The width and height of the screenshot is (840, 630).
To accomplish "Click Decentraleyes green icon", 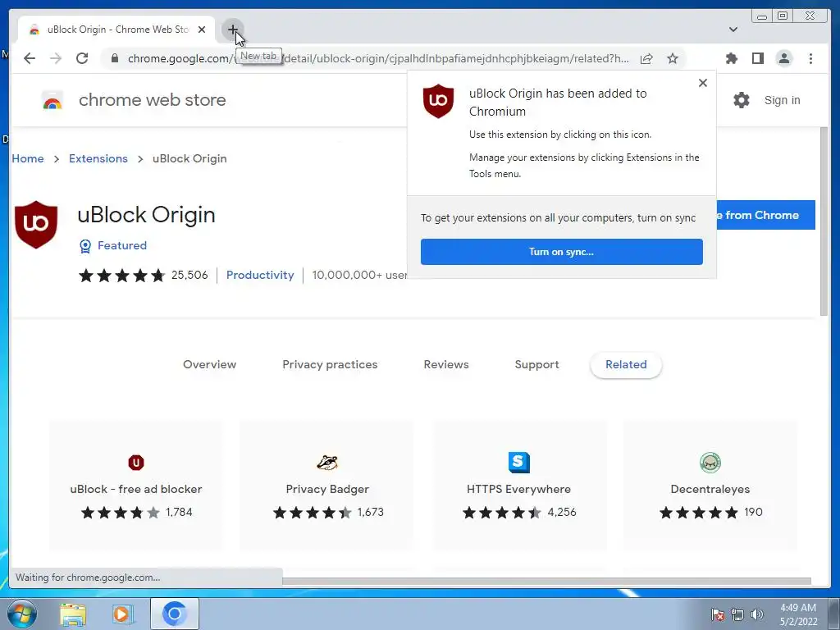I will coord(710,463).
